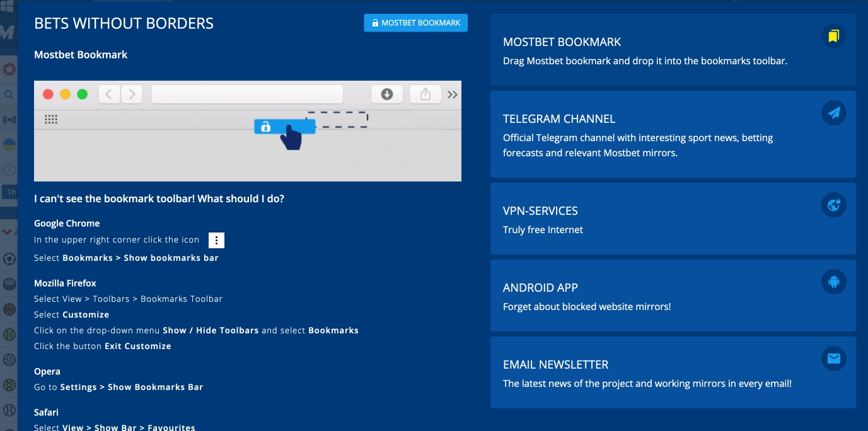The width and height of the screenshot is (868, 431).
Task: Click the Telegram paper plane icon
Action: [x=834, y=113]
